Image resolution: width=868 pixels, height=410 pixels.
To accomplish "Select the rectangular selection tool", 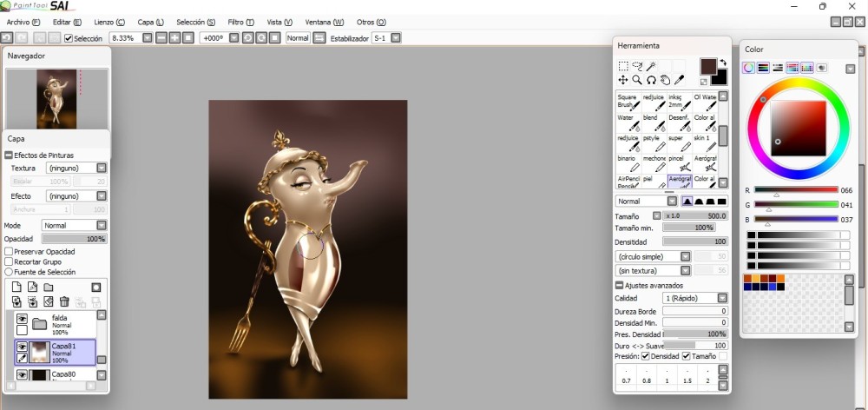I will (x=622, y=67).
